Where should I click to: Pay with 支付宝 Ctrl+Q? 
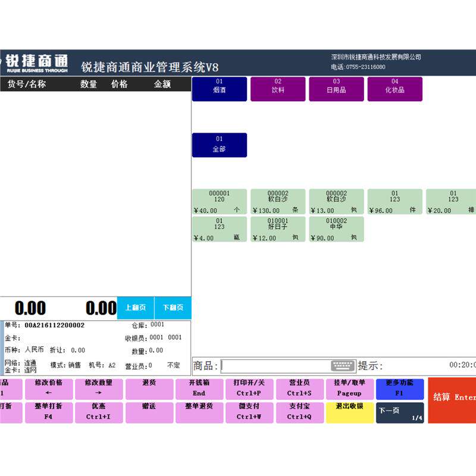coord(300,412)
